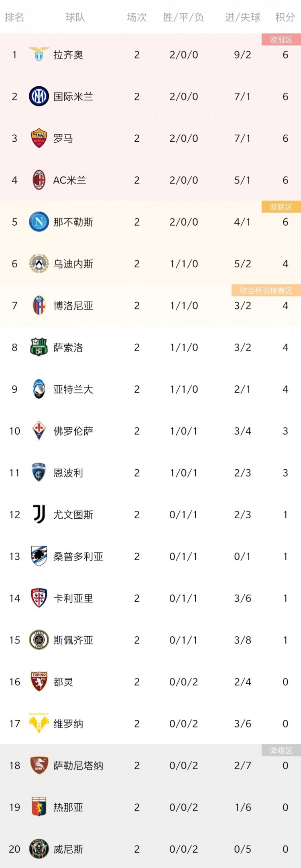The height and width of the screenshot is (868, 301).
Task: Open the 桑普多利亚 team name link
Action: (x=78, y=556)
